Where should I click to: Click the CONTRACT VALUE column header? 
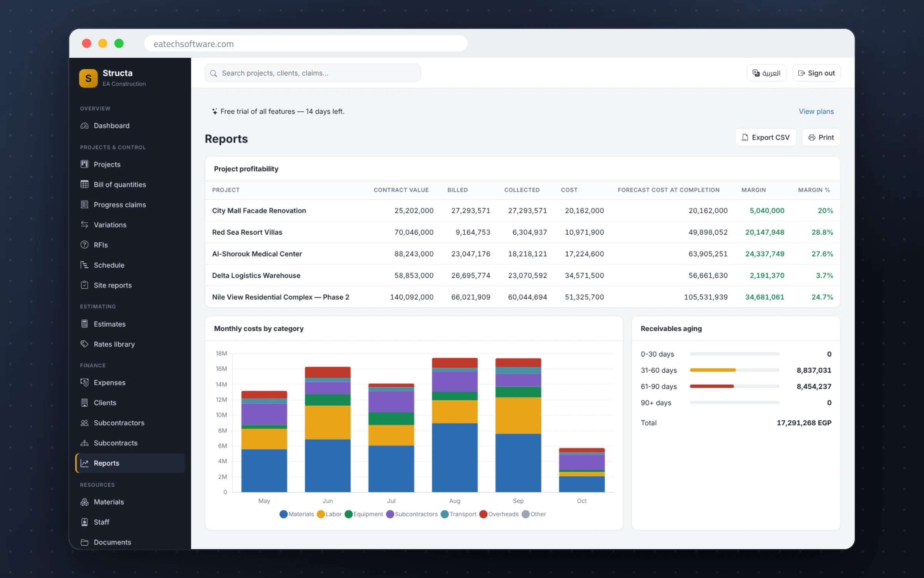click(x=401, y=190)
